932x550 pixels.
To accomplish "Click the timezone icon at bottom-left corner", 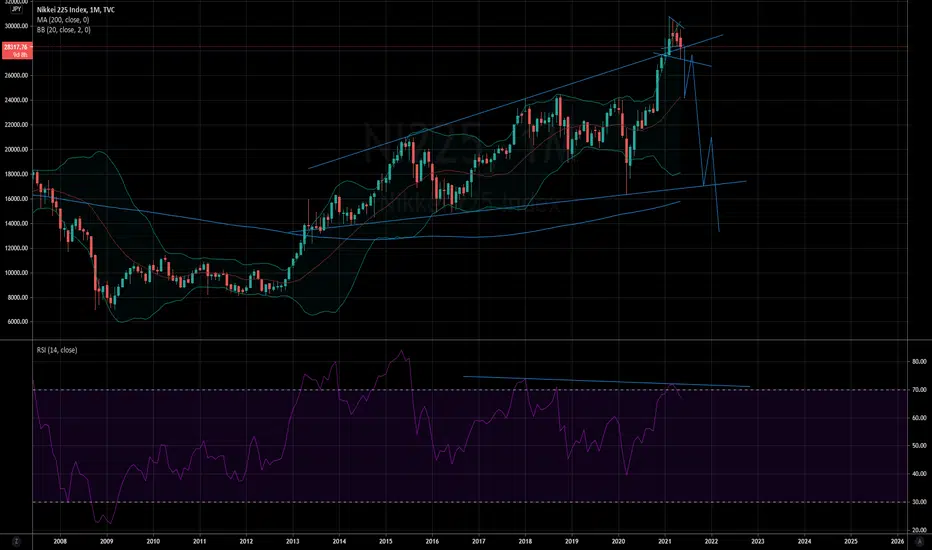I will pos(17,542).
